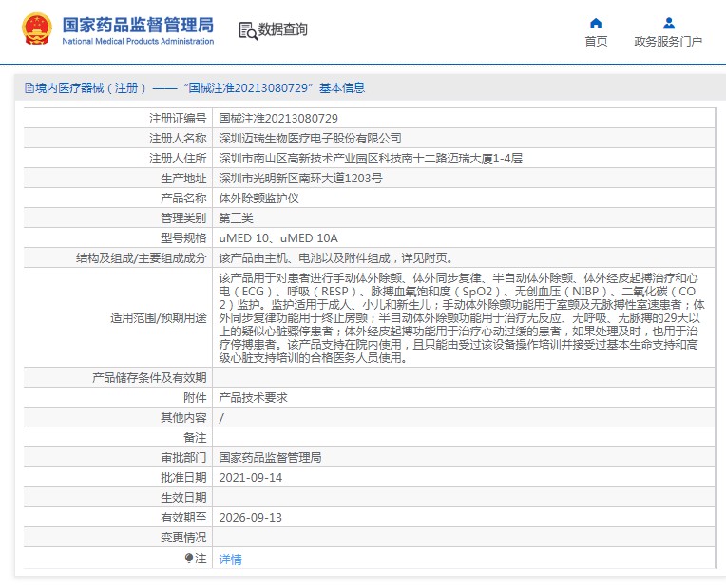The image size is (726, 588).
Task: Click management category 第三类
Action: coord(236,218)
